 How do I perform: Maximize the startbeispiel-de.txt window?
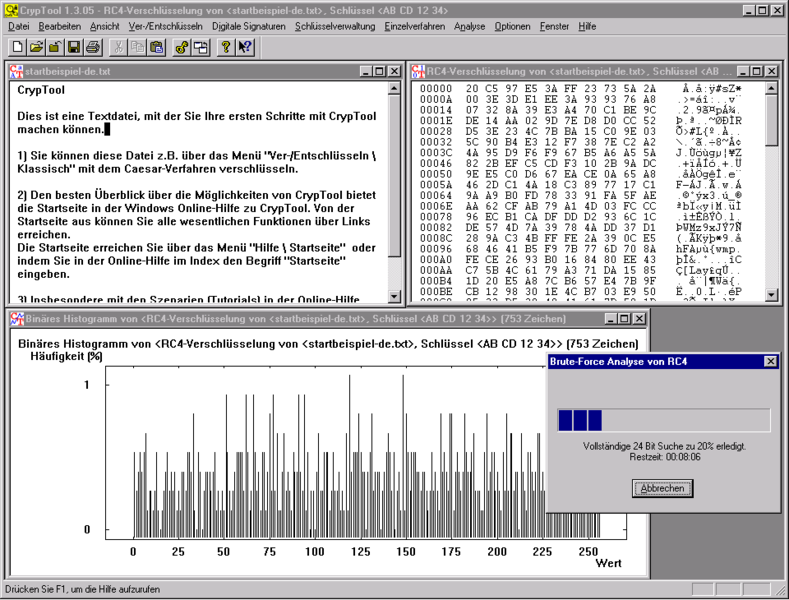coord(380,71)
